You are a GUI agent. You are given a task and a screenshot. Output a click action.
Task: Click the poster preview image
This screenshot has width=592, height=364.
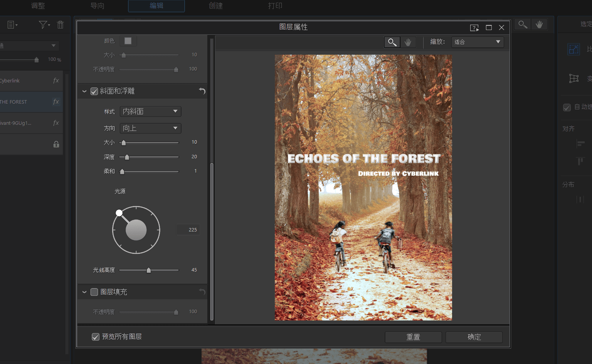coord(363,187)
